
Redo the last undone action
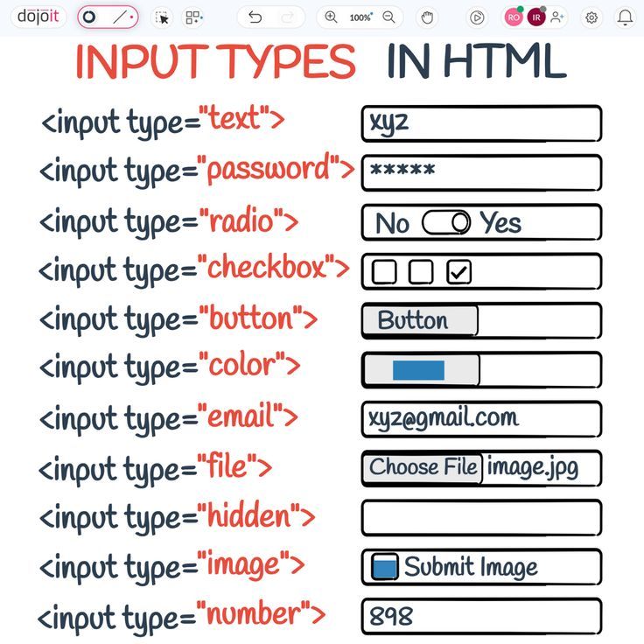click(288, 17)
